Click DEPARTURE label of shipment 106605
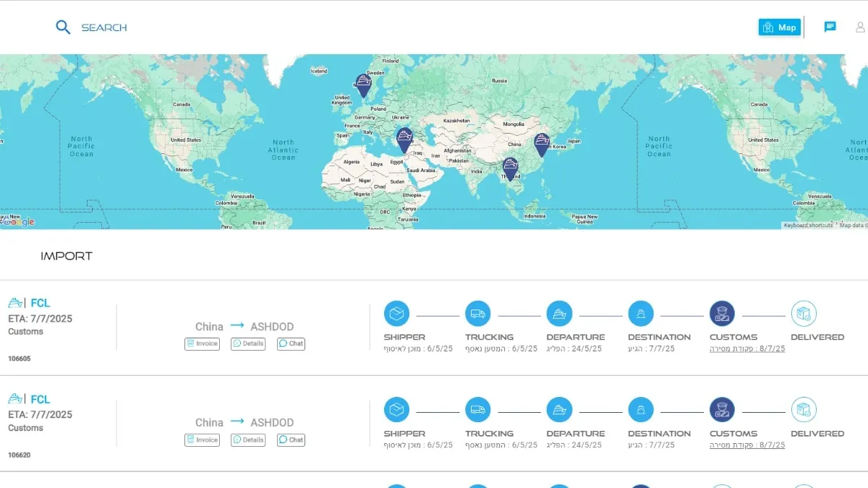 (x=576, y=337)
